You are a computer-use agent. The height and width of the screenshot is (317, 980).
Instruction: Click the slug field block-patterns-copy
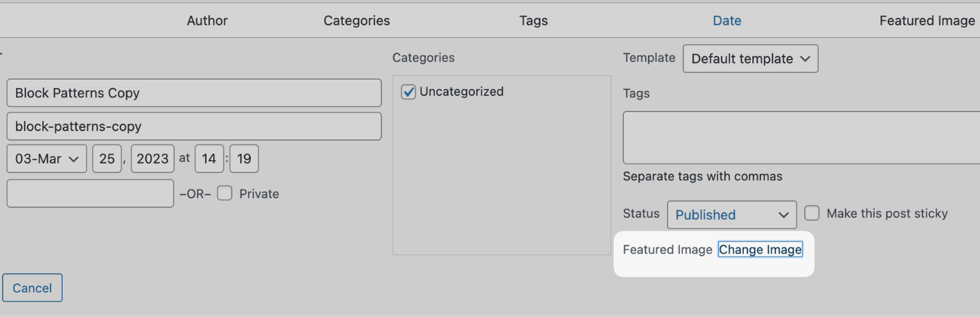(194, 126)
